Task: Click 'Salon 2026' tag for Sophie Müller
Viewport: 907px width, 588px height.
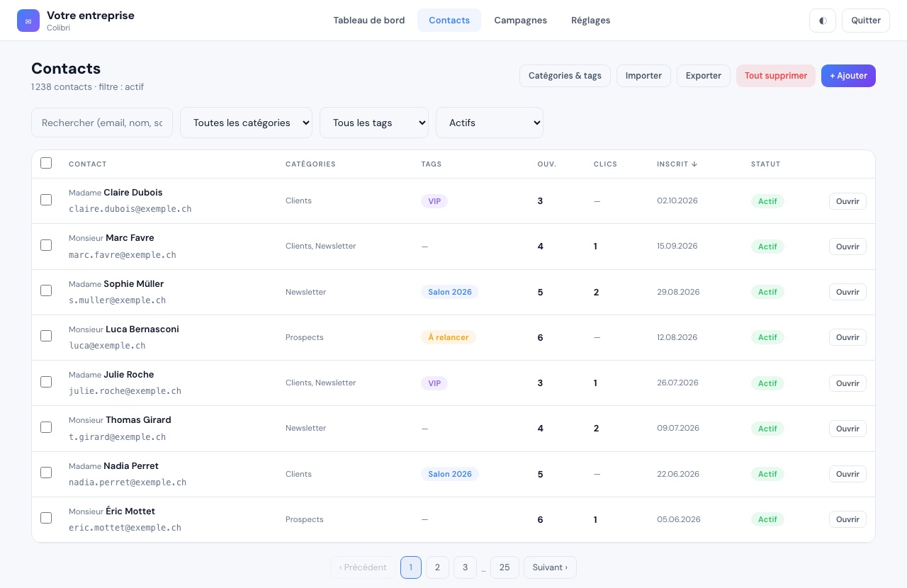Action: [x=450, y=292]
